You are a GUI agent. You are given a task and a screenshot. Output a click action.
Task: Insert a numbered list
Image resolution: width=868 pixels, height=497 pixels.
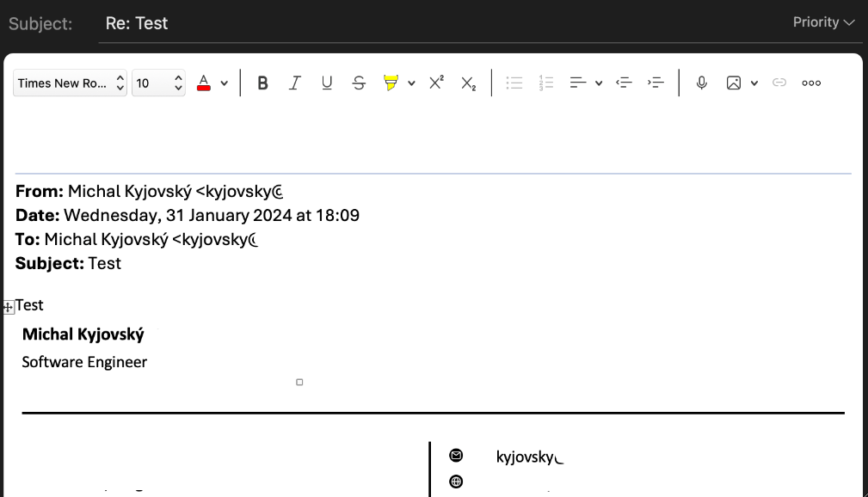545,83
